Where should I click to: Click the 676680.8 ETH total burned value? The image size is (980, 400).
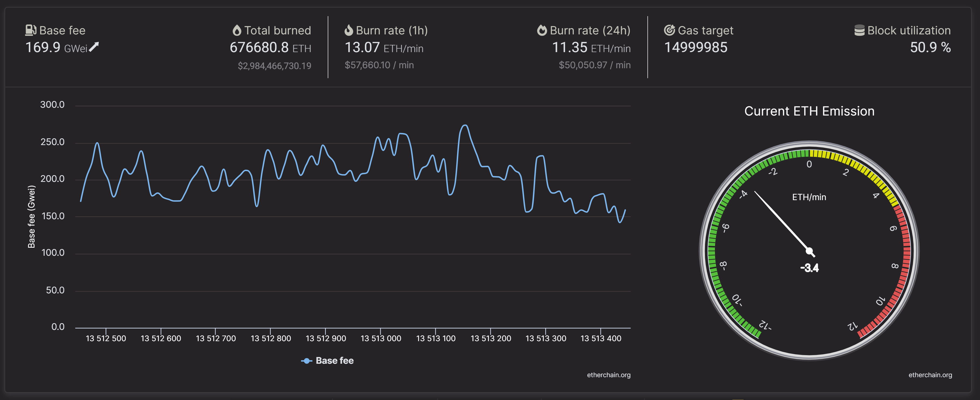click(270, 48)
